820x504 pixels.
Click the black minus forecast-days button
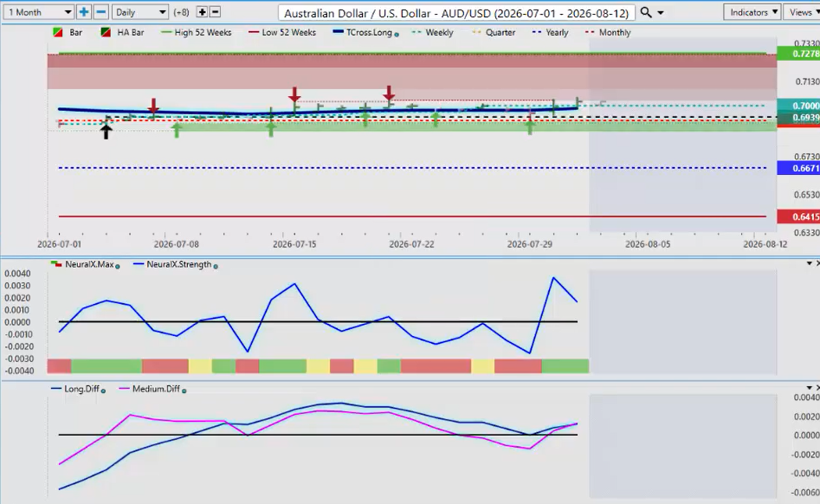click(x=215, y=12)
